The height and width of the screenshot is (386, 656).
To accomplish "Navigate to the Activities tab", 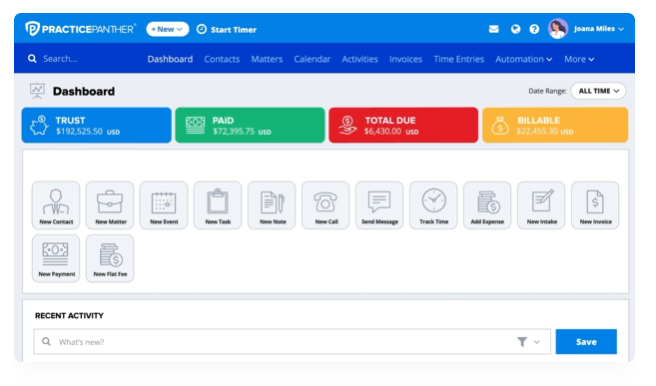I will 360,59.
